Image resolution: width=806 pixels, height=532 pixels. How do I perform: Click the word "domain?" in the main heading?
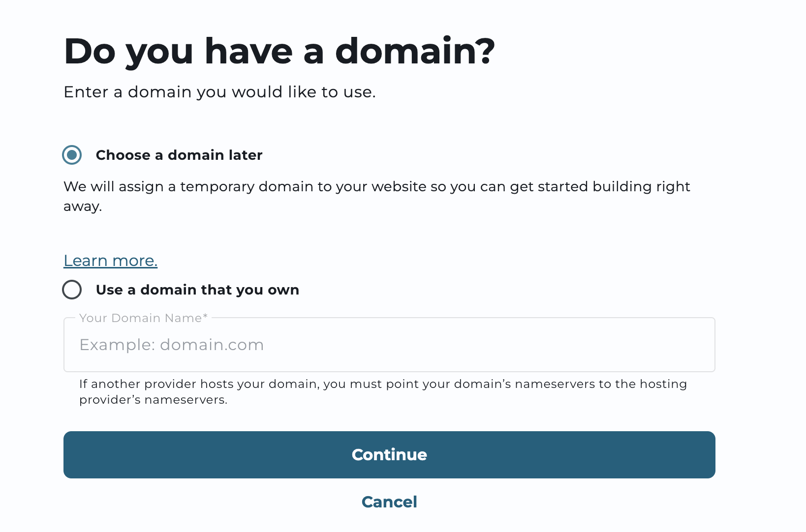(415, 51)
